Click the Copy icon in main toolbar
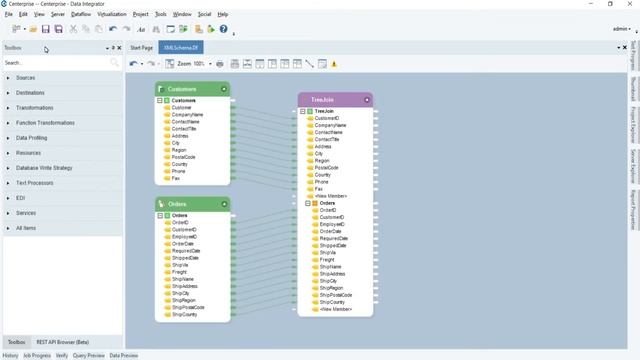The image size is (640, 360). (x=86, y=29)
